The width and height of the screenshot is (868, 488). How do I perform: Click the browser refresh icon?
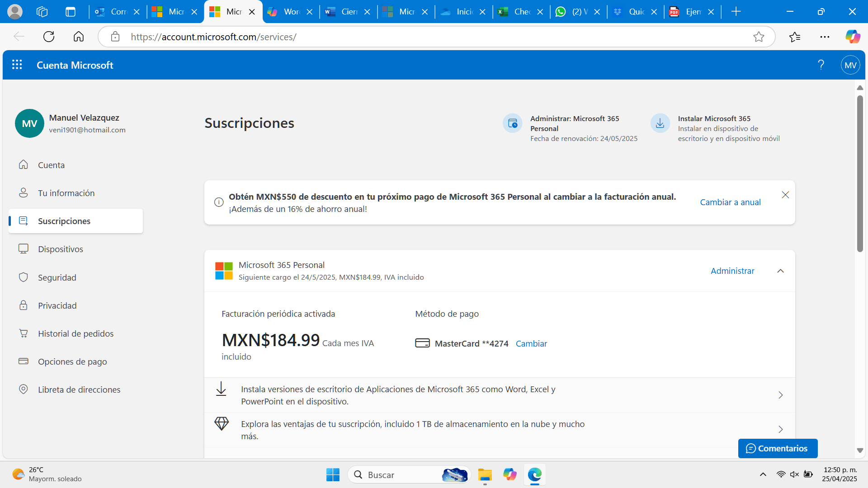tap(49, 37)
